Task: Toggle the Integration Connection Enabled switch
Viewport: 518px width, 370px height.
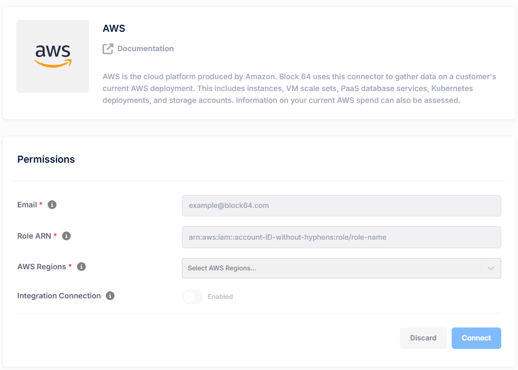Action: [192, 297]
